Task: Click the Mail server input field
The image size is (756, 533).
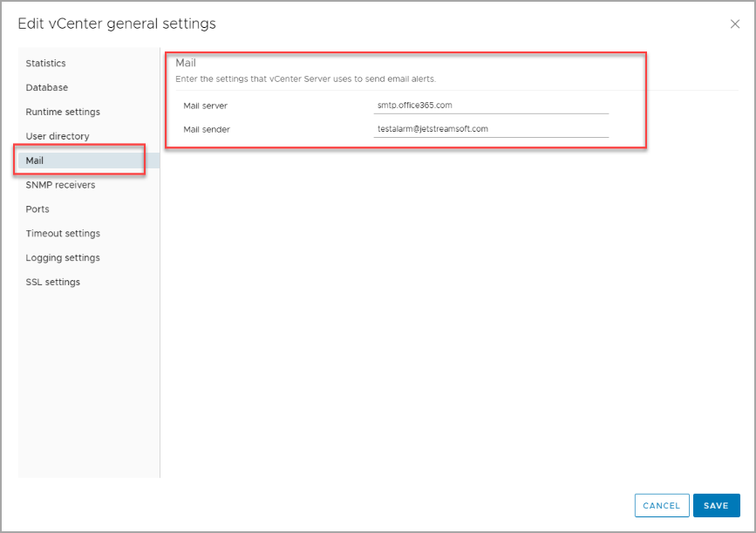Action: pyautogui.click(x=490, y=106)
